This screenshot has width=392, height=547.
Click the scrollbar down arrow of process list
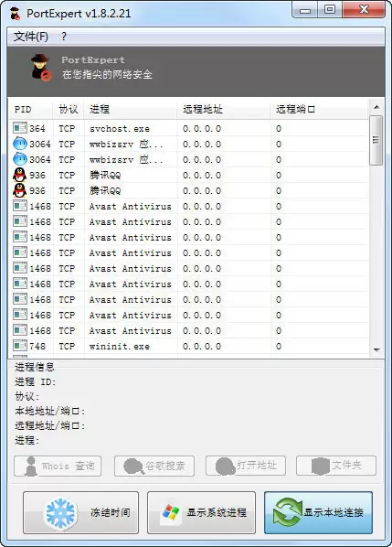coord(376,349)
